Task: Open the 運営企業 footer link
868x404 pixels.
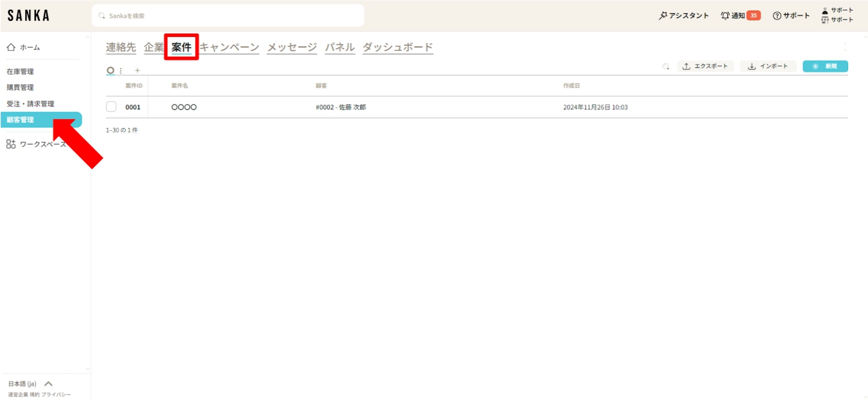Action: click(18, 395)
